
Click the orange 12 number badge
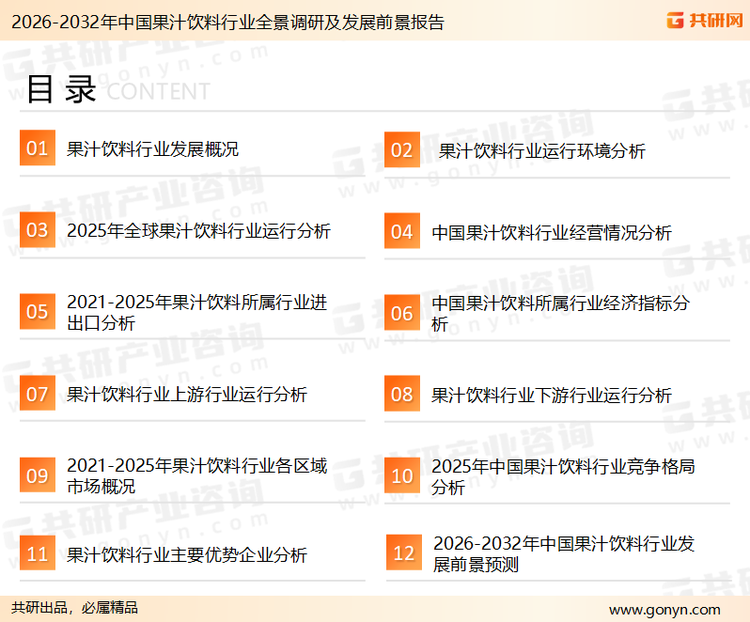click(403, 553)
